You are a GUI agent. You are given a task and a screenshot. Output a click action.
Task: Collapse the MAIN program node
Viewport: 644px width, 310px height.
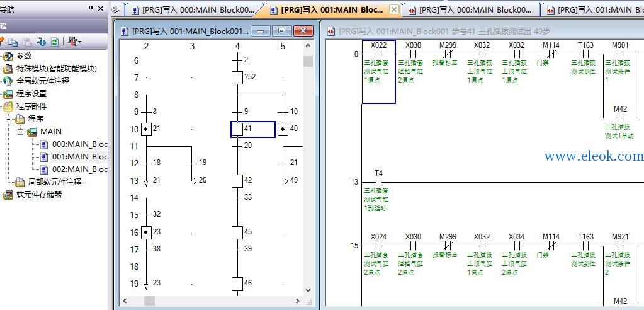click(x=20, y=132)
